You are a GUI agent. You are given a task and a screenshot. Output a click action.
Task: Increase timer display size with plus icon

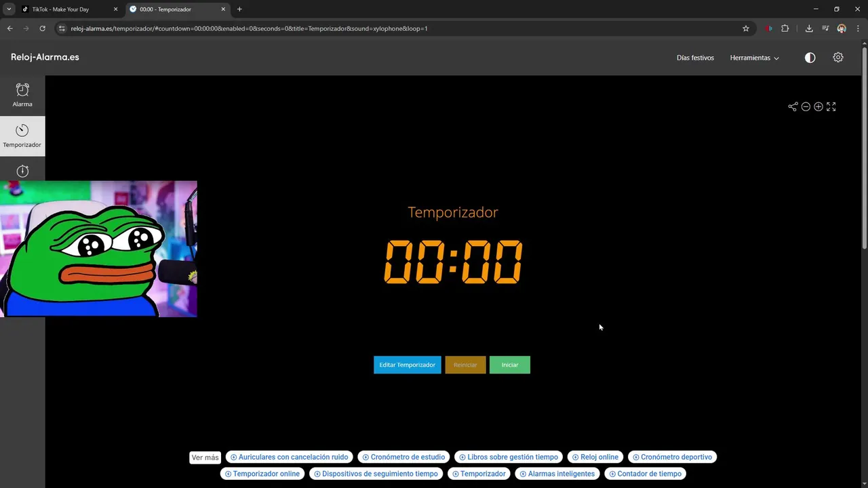pos(818,106)
